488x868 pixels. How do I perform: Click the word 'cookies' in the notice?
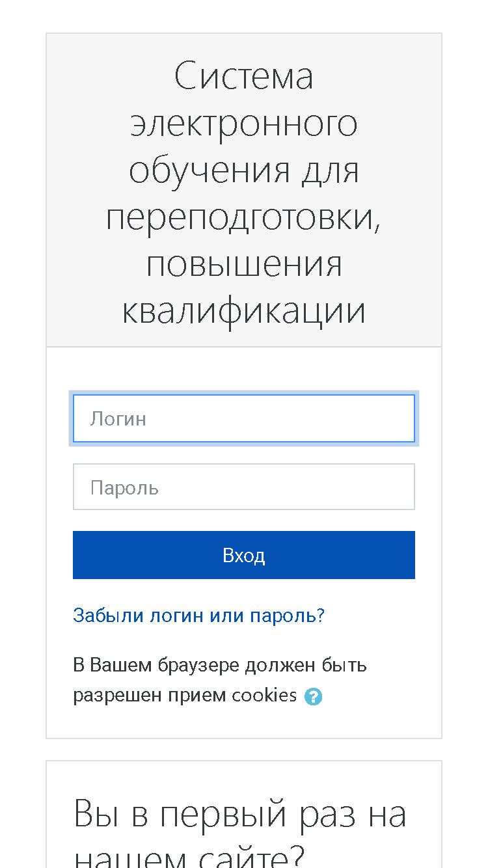(x=264, y=696)
